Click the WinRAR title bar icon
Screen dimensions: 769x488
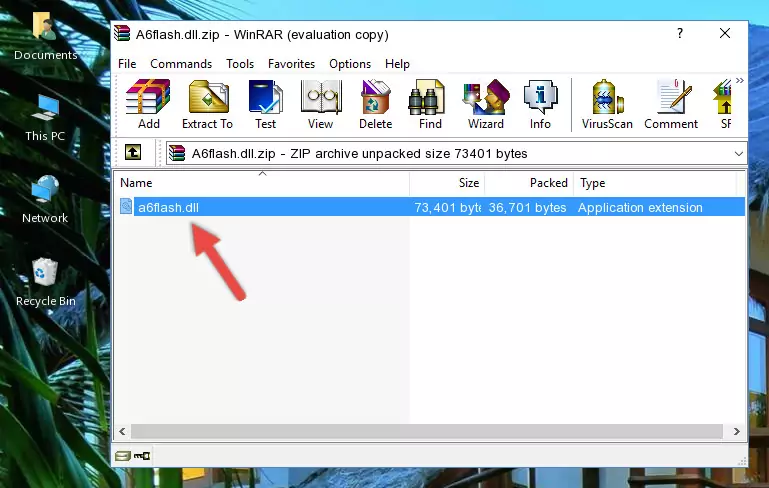pyautogui.click(x=122, y=33)
